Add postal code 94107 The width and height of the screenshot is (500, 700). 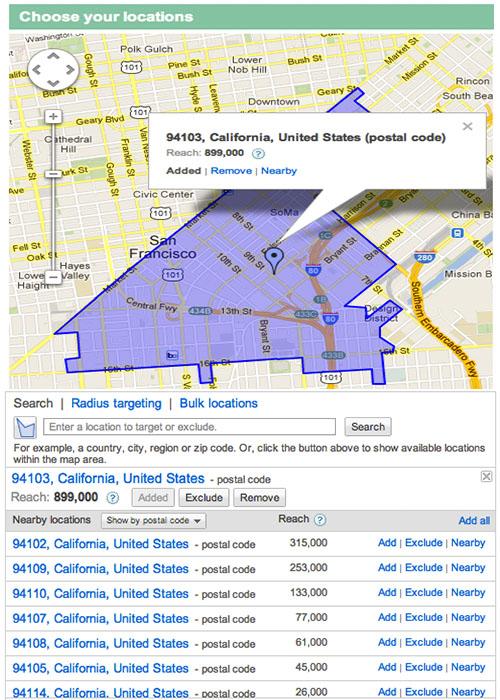point(387,617)
